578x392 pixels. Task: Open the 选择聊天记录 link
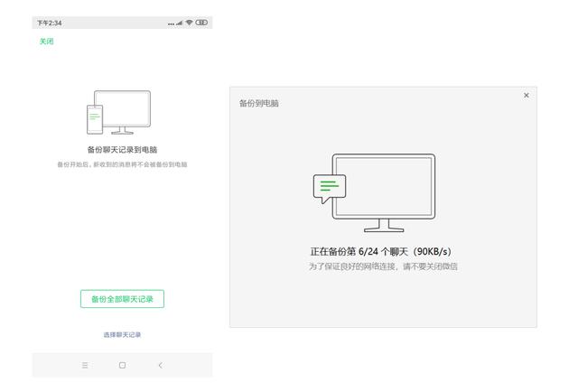tap(122, 335)
